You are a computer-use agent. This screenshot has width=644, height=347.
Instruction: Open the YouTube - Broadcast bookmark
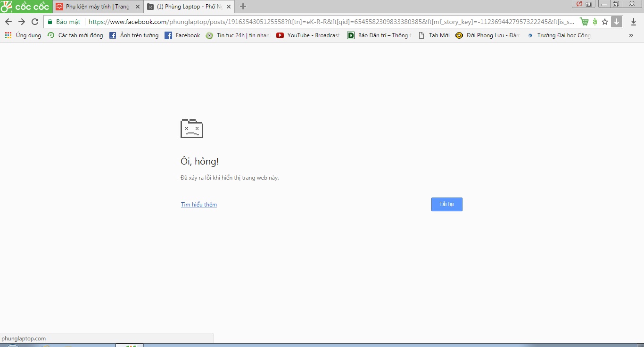(308, 35)
